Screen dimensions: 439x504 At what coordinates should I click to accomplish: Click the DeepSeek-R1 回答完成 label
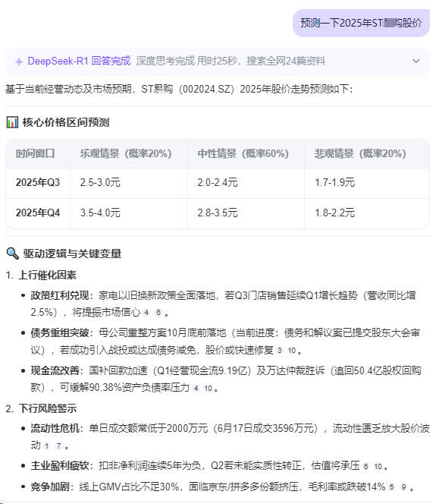click(x=79, y=61)
